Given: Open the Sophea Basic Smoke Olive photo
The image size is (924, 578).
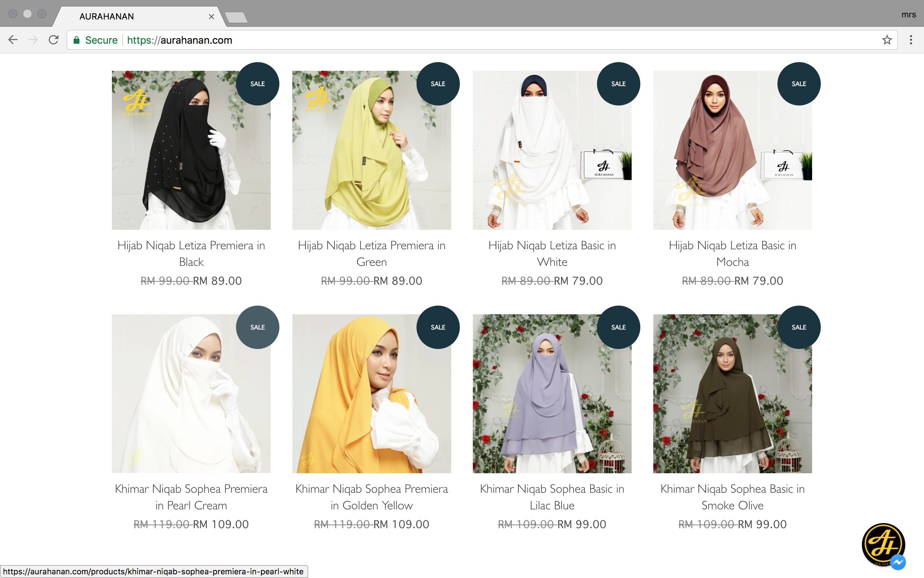Looking at the screenshot, I should 733,394.
